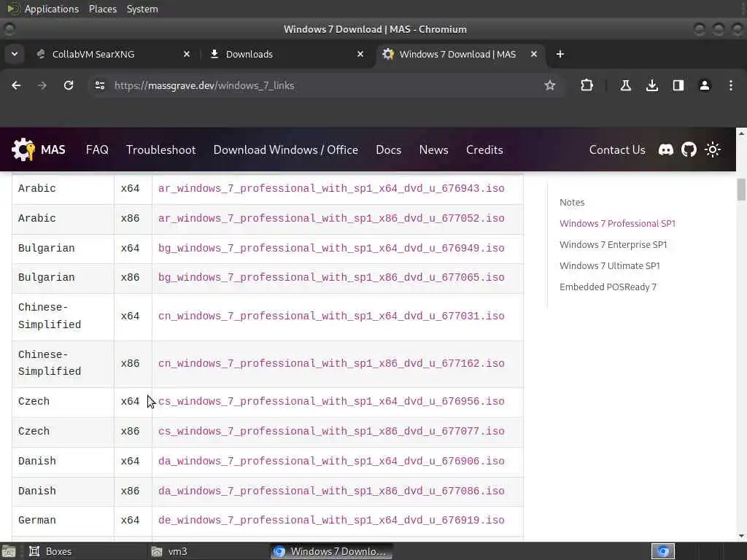Open the profile avatar icon
Screen dimensions: 747x560
(705, 85)
